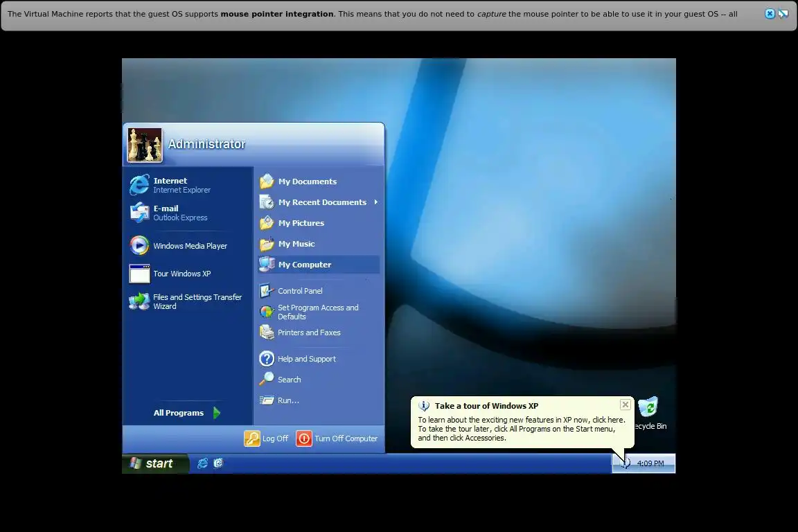Click the My Recent Documents icon
This screenshot has width=798, height=532.
pos(267,202)
